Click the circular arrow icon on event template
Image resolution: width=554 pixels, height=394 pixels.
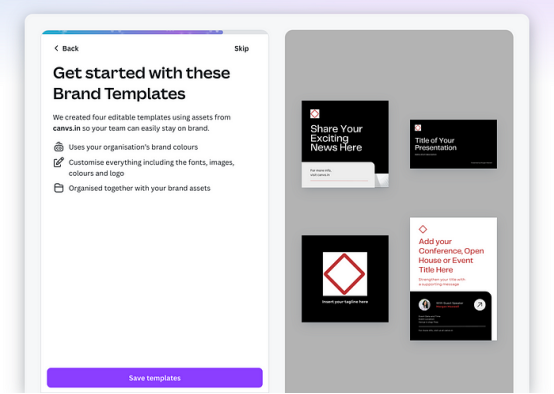point(479,305)
